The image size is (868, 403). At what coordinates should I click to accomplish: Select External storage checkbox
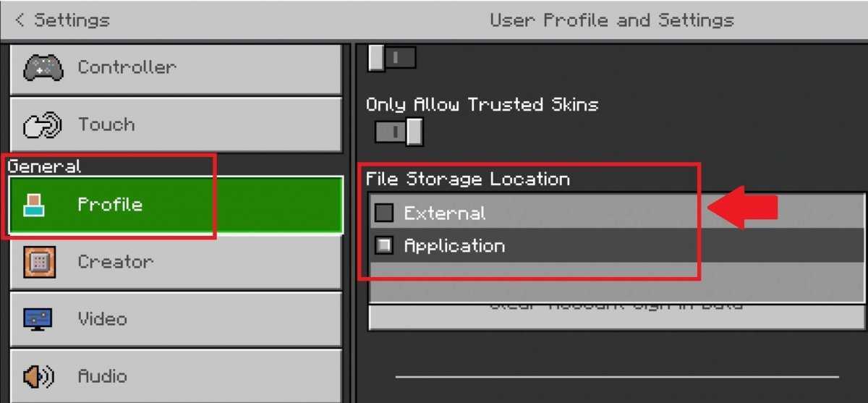click(384, 213)
